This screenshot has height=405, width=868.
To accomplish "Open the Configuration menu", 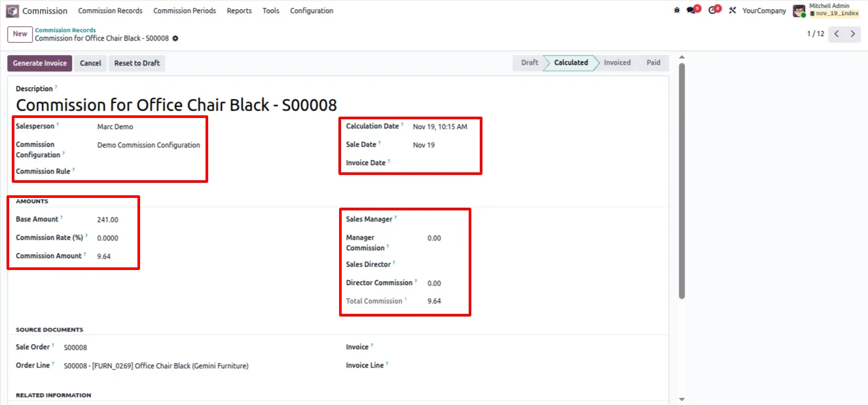I will click(312, 11).
